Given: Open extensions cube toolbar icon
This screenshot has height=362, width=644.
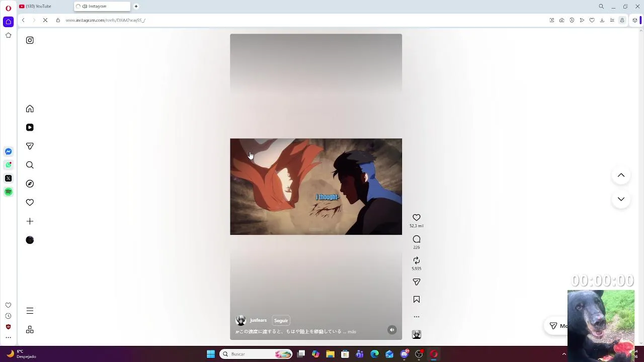Looking at the screenshot, I should pos(635,20).
